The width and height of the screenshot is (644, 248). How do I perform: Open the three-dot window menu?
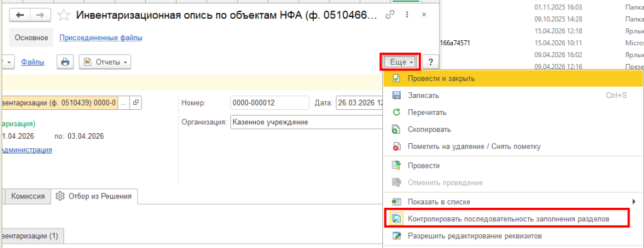[407, 15]
